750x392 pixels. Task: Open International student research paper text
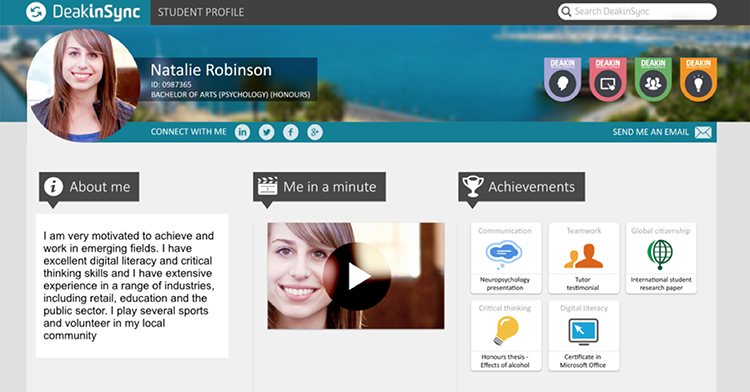tap(661, 283)
